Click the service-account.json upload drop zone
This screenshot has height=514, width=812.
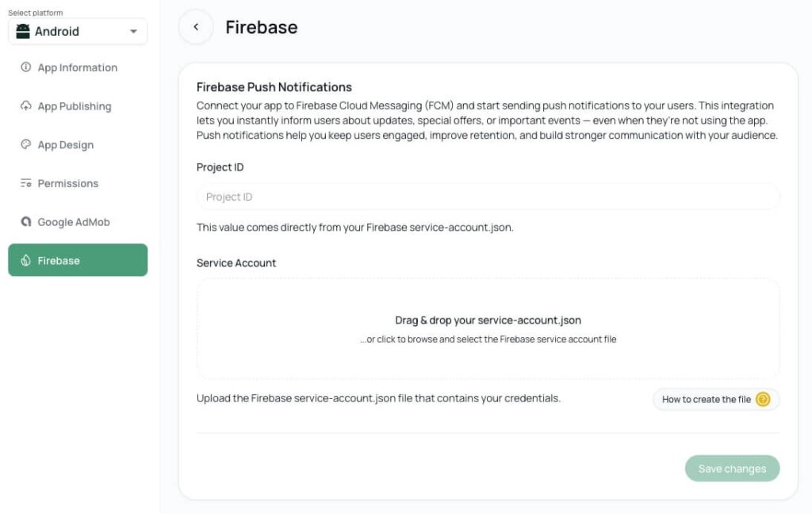point(488,328)
